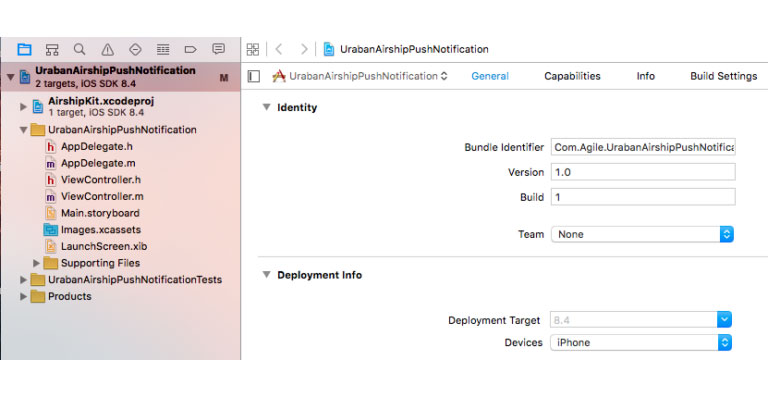The height and width of the screenshot is (401, 768).
Task: Click UrabanAirshipPushNotification breadcrumb in jump bar
Action: pyautogui.click(x=414, y=49)
